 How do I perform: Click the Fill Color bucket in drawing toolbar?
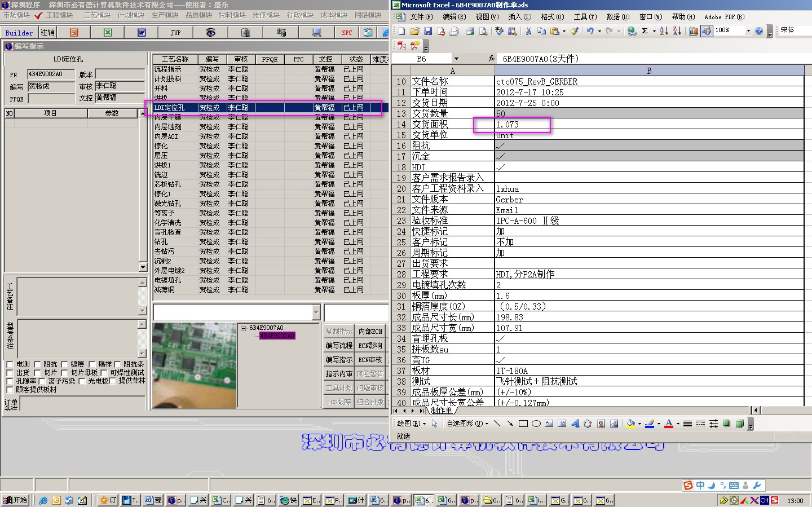tap(631, 424)
